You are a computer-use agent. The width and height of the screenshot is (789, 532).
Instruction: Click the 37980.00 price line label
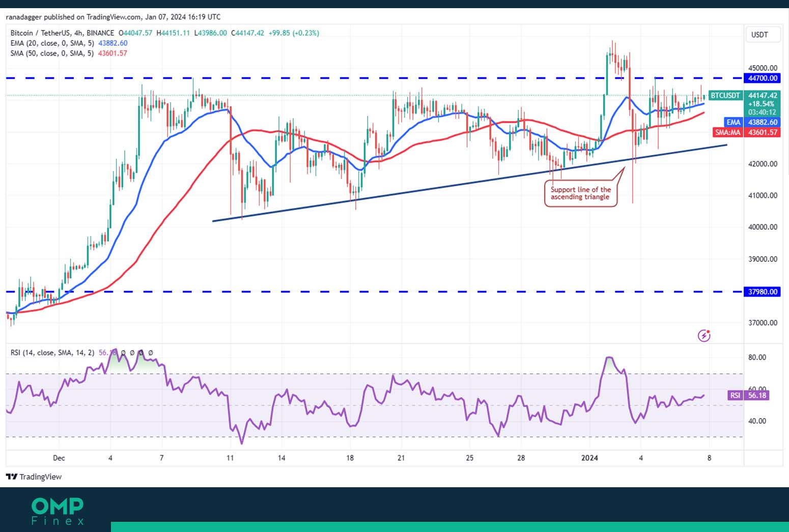pos(762,292)
